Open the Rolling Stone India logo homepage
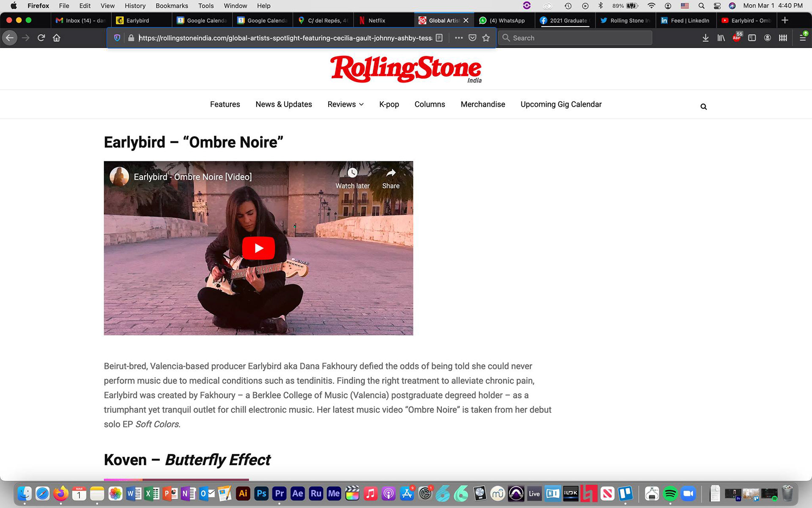812x508 pixels. (406, 69)
